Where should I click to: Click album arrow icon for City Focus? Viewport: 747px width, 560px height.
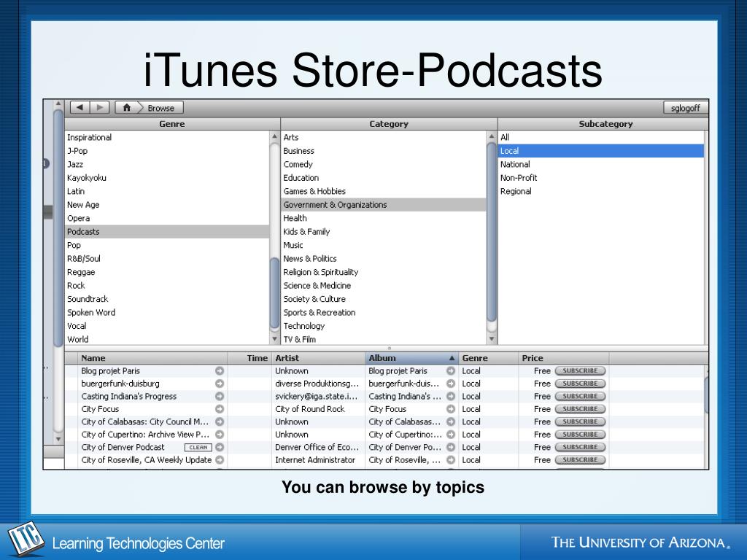tap(451, 409)
